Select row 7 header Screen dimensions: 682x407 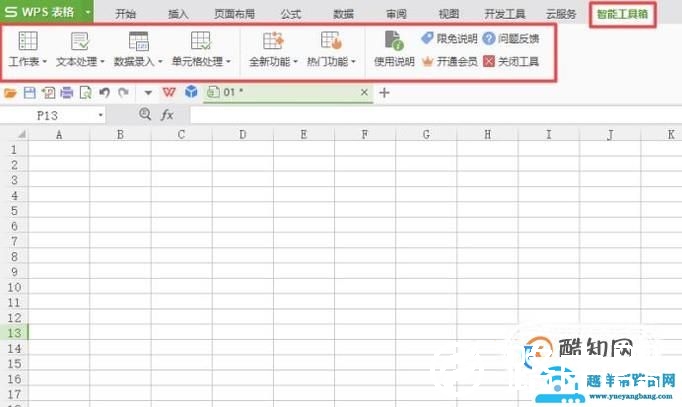pyautogui.click(x=14, y=241)
